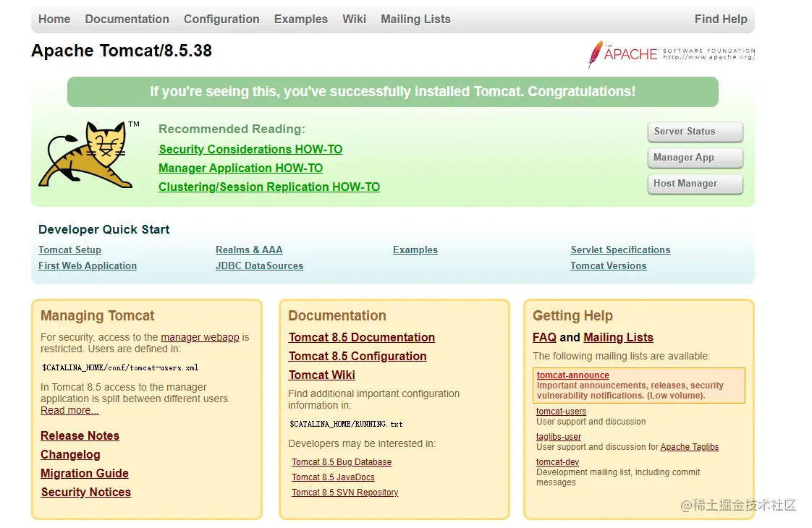The image size is (812, 528).
Task: Open Documentation in the top navigation bar
Action: pos(127,19)
